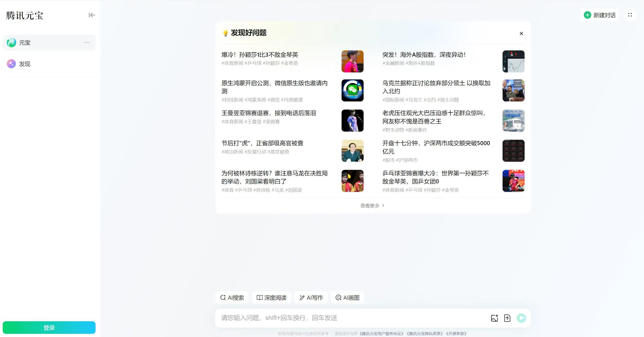Select AI画图 mode
This screenshot has width=644, height=337.
pos(347,298)
